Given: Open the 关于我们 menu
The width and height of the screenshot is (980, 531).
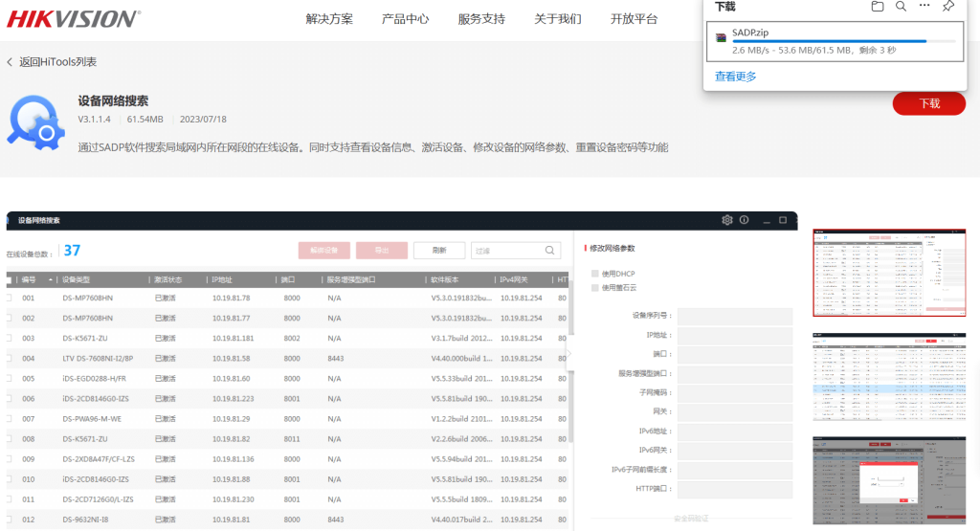Looking at the screenshot, I should (x=558, y=19).
